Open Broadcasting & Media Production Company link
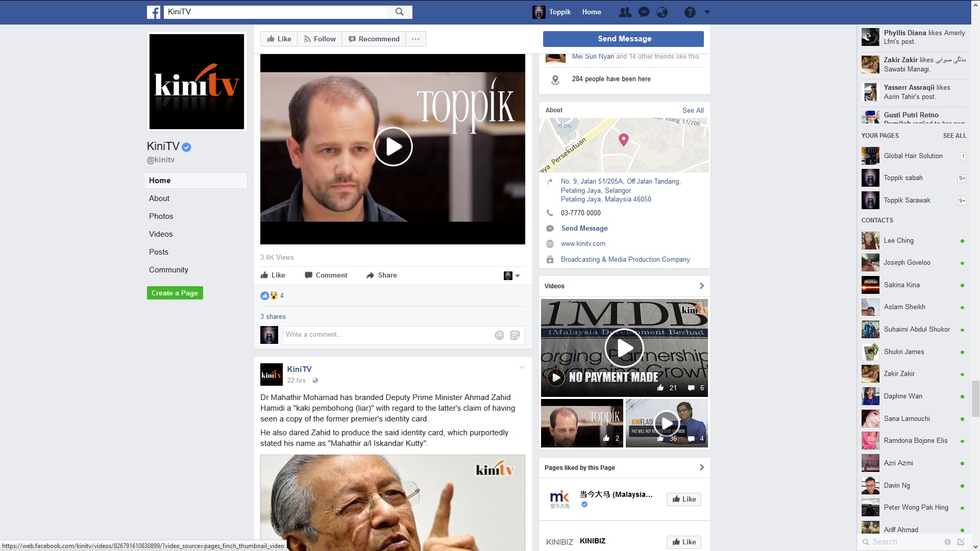 (x=625, y=259)
